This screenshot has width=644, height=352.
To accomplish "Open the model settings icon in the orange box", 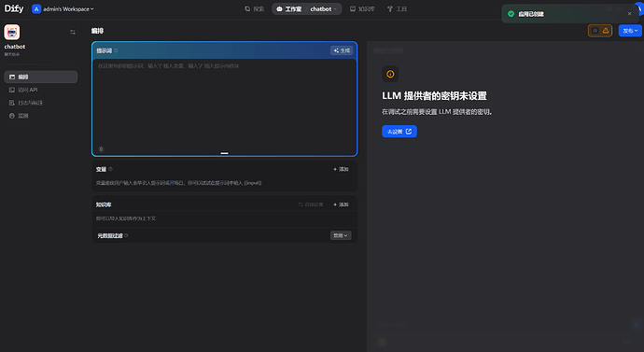I will point(595,31).
